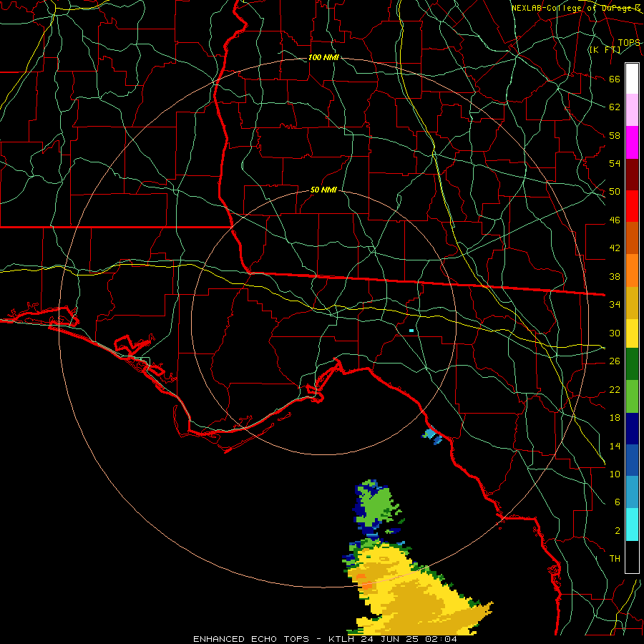Click the light green legend swatch
This screenshot has width=644, height=644.
tap(632, 396)
